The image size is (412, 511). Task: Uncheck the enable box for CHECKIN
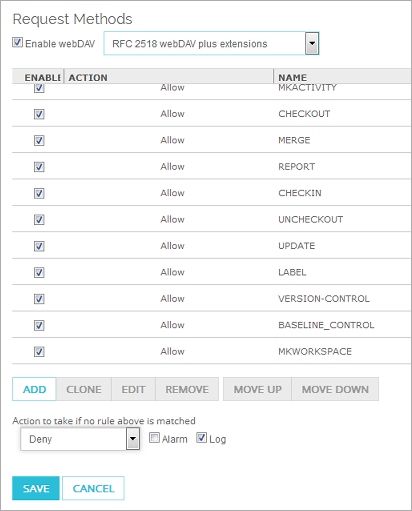click(39, 193)
